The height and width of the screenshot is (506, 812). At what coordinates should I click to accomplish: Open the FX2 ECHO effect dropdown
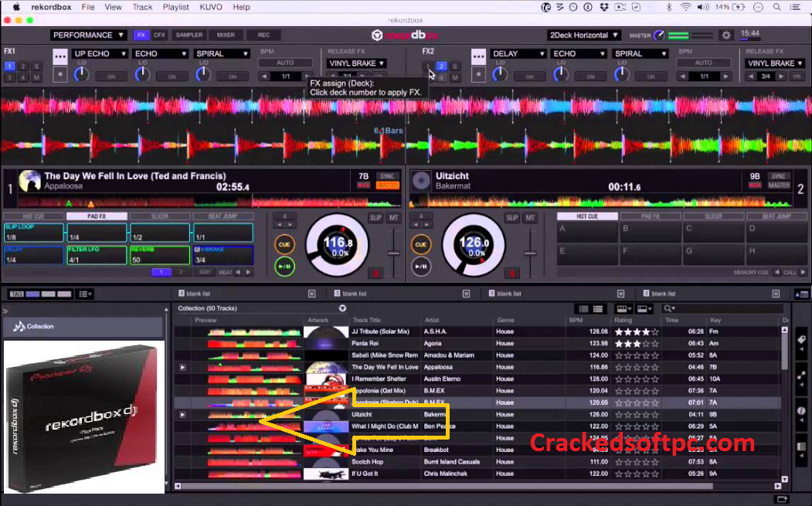pos(579,53)
